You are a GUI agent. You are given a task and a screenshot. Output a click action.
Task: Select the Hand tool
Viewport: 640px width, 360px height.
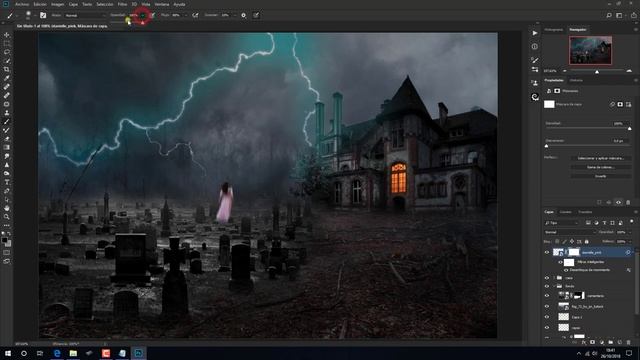pyautogui.click(x=7, y=208)
